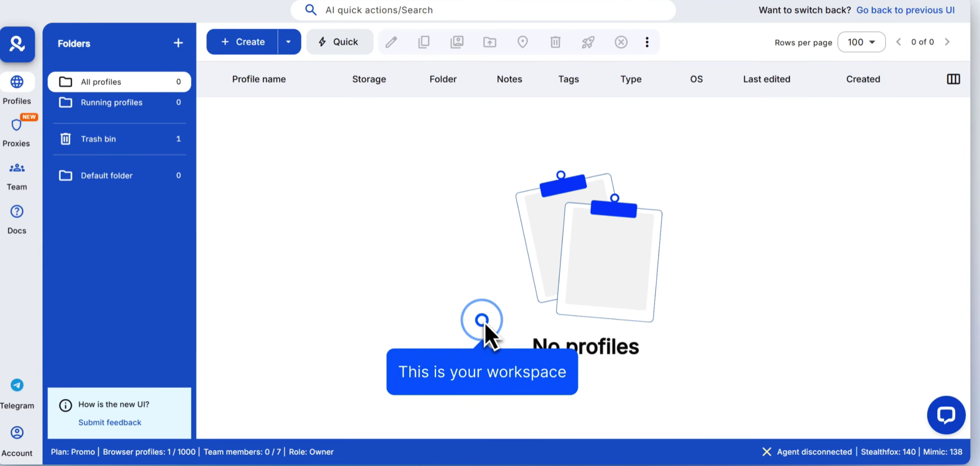
Task: Click the pencil edit icon in toolbar
Action: point(391,42)
